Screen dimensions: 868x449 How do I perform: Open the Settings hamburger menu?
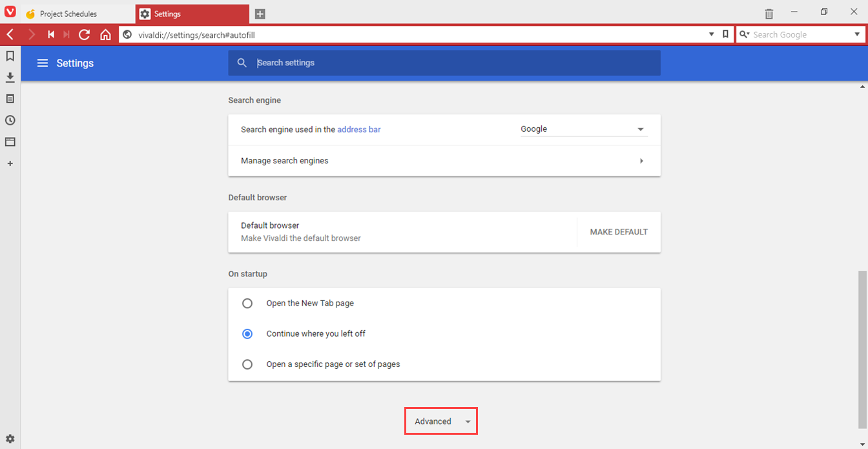(43, 63)
